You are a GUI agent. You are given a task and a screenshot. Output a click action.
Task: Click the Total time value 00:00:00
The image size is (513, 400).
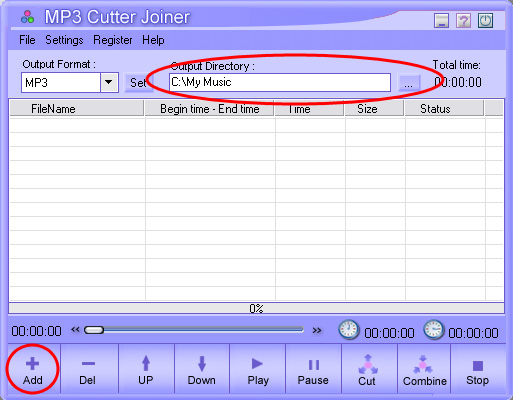(x=458, y=82)
